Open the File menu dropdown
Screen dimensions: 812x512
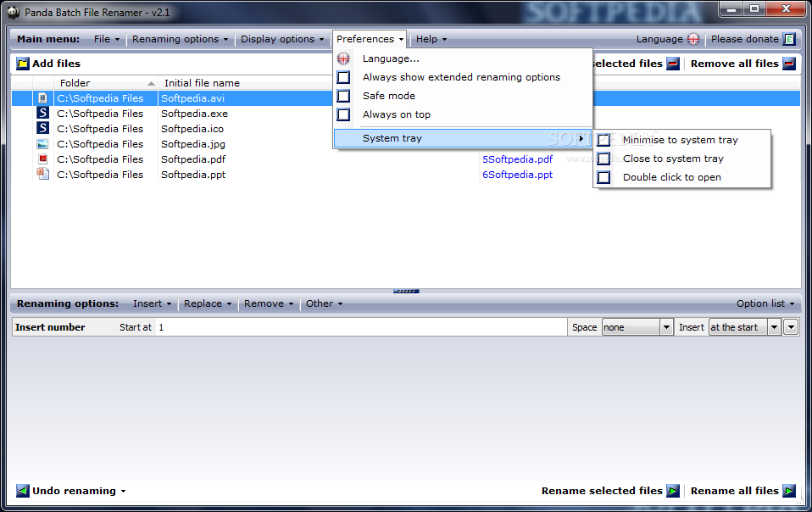107,39
